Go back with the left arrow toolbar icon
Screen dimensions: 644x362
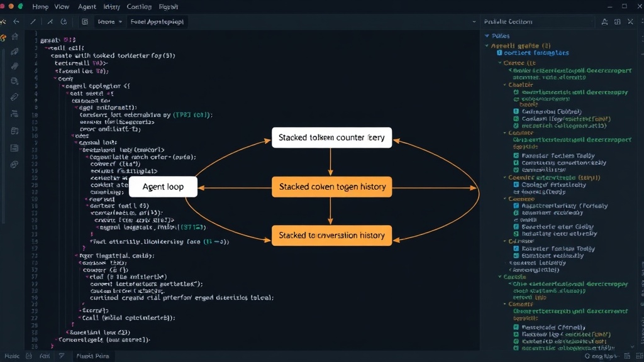point(16,22)
